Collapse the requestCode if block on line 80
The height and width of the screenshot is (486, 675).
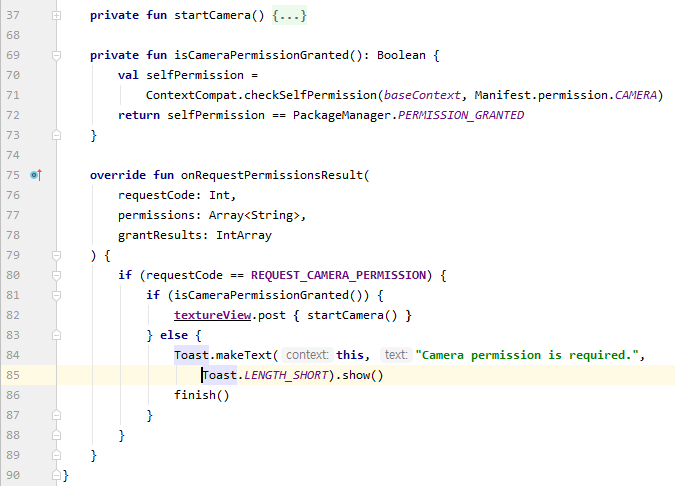[x=57, y=275]
